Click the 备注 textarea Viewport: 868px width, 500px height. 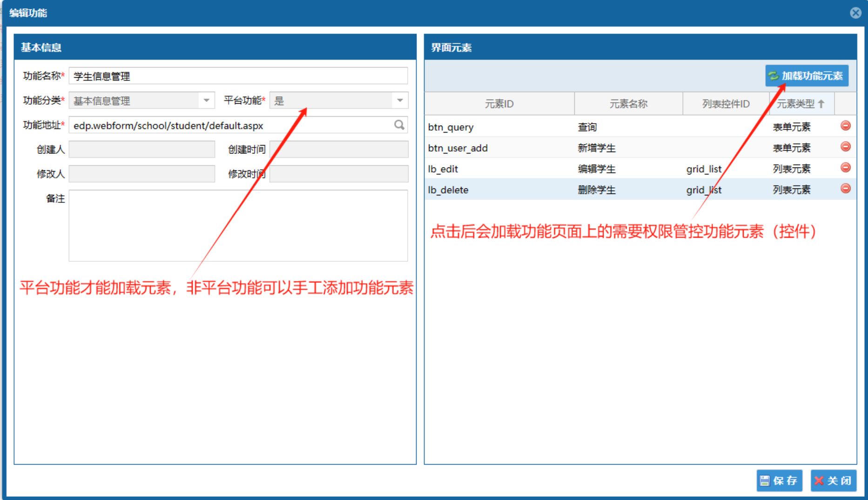coord(238,226)
